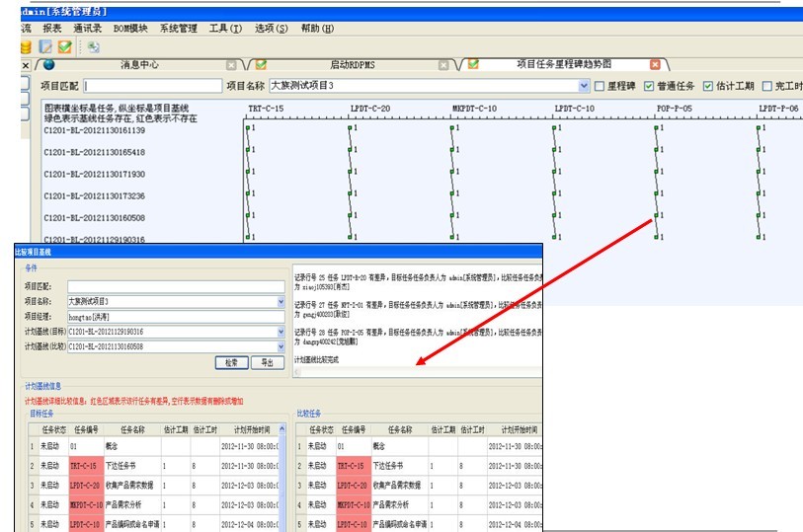Viewport: 803px width, 532px height.
Task: Expand the top 项目名称 dropdown
Action: point(585,87)
